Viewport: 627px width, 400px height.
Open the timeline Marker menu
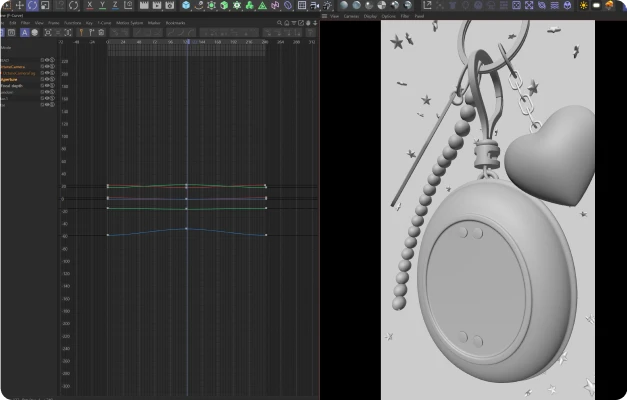pos(154,23)
